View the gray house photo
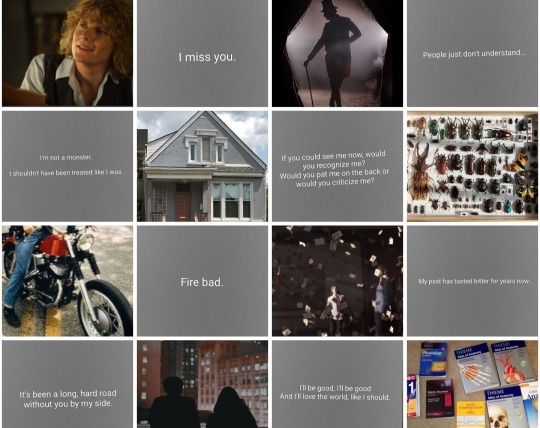540x428 pixels. pos(202,166)
